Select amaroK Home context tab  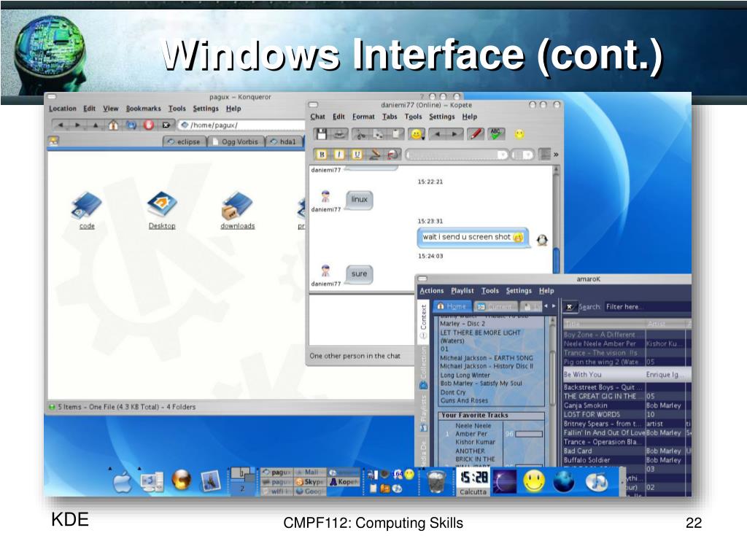pos(452,306)
